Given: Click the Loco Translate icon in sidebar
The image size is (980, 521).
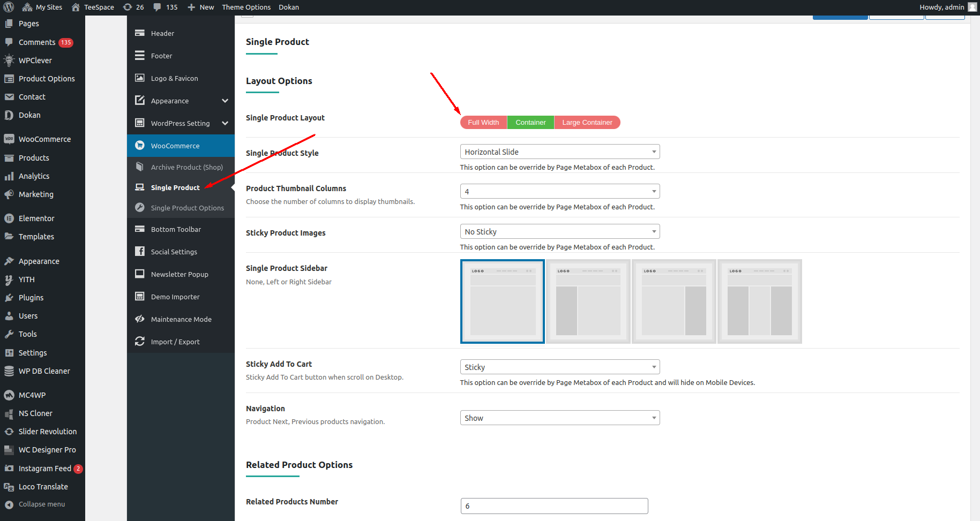Looking at the screenshot, I should point(9,487).
